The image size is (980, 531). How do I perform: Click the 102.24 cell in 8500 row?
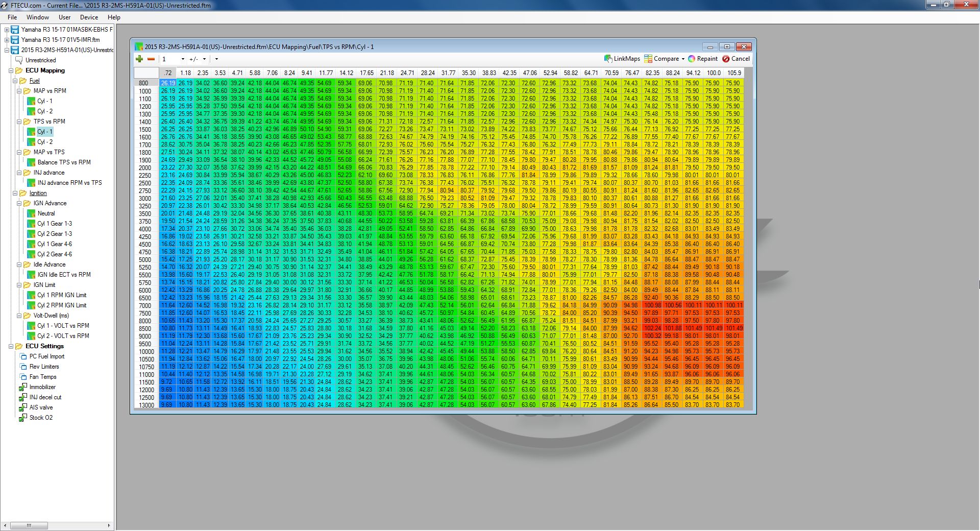(652, 328)
